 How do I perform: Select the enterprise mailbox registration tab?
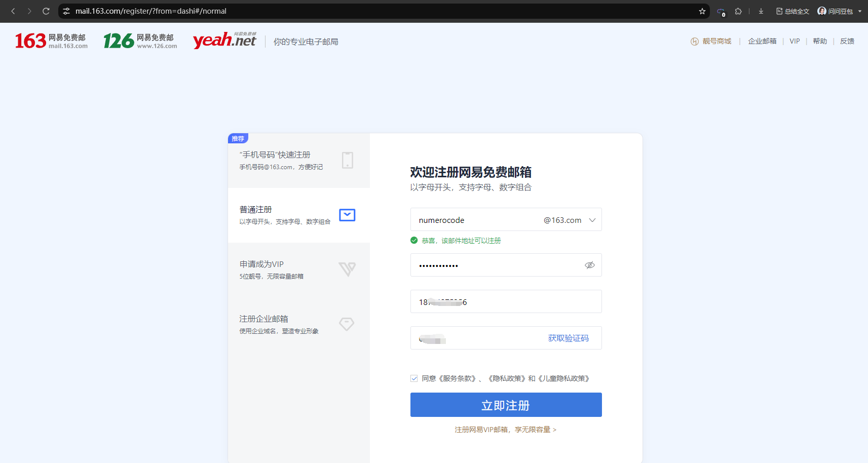[x=298, y=324]
